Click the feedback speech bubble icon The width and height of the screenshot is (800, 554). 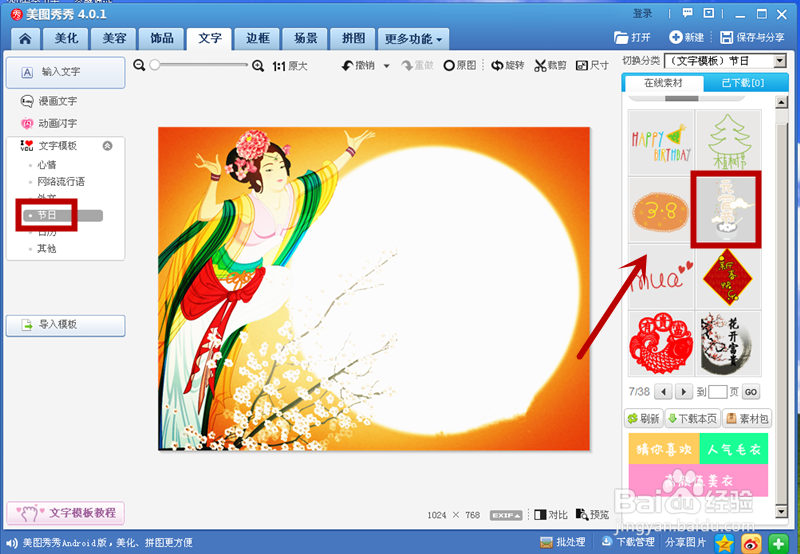[x=688, y=14]
